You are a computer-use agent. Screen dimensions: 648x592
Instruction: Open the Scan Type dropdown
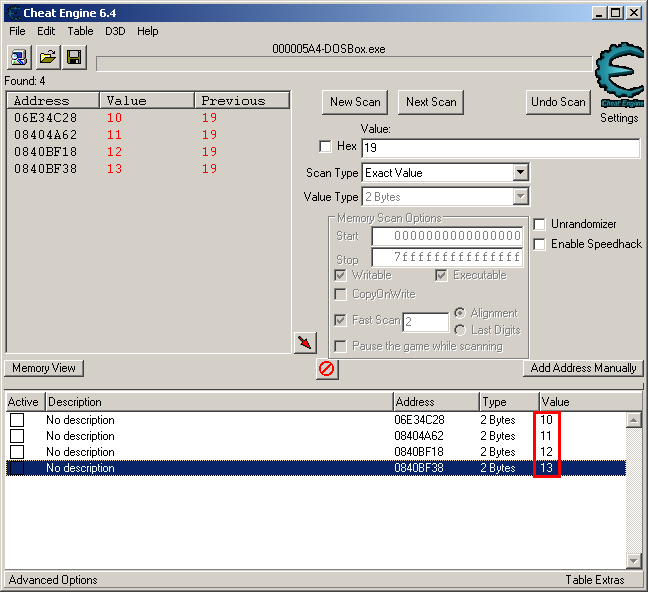(x=520, y=173)
